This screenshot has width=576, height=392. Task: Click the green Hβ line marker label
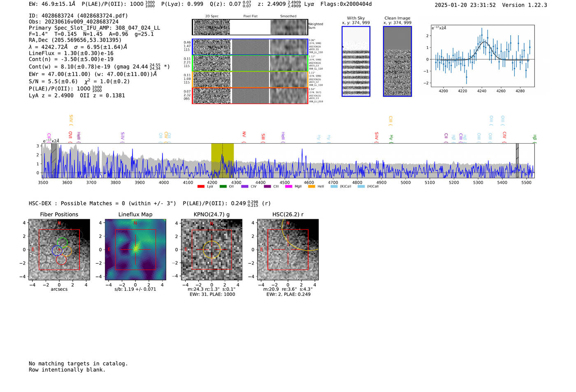point(534,138)
